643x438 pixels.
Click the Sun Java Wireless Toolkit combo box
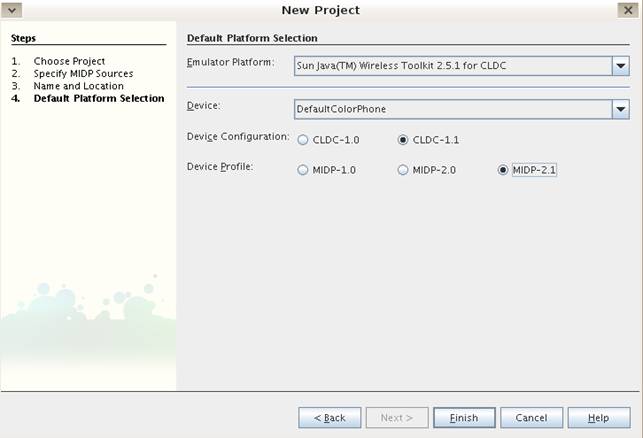click(x=450, y=67)
